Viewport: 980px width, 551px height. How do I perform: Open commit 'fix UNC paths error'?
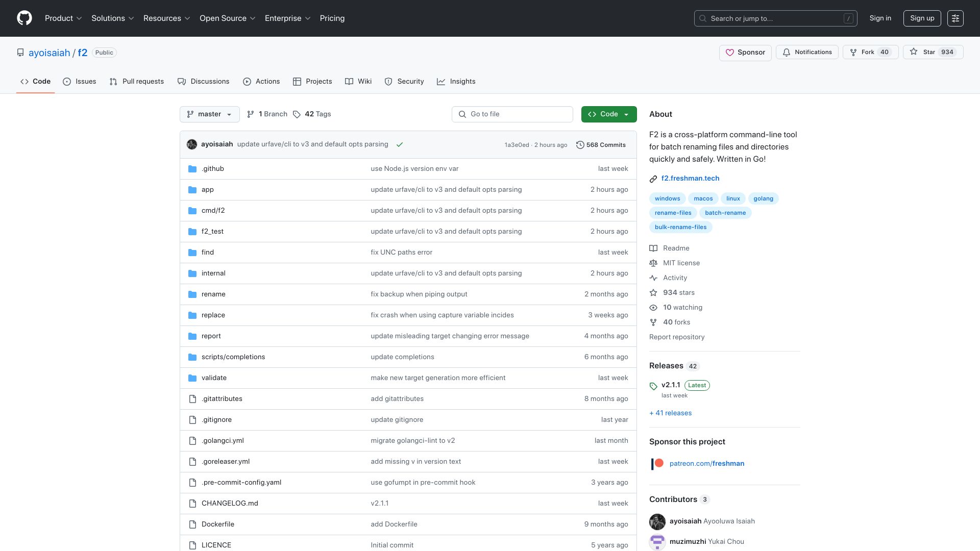[x=402, y=253]
